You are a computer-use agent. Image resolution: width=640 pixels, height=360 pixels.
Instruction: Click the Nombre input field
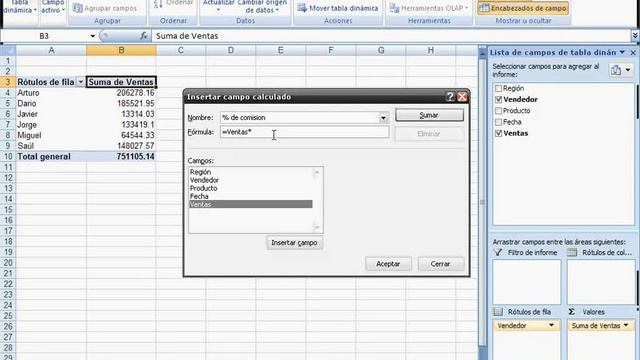(x=300, y=118)
